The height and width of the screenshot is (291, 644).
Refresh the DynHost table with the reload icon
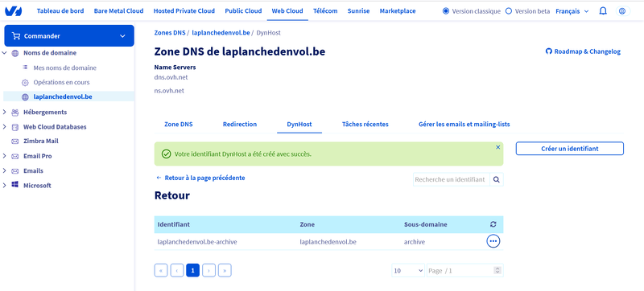point(493,224)
